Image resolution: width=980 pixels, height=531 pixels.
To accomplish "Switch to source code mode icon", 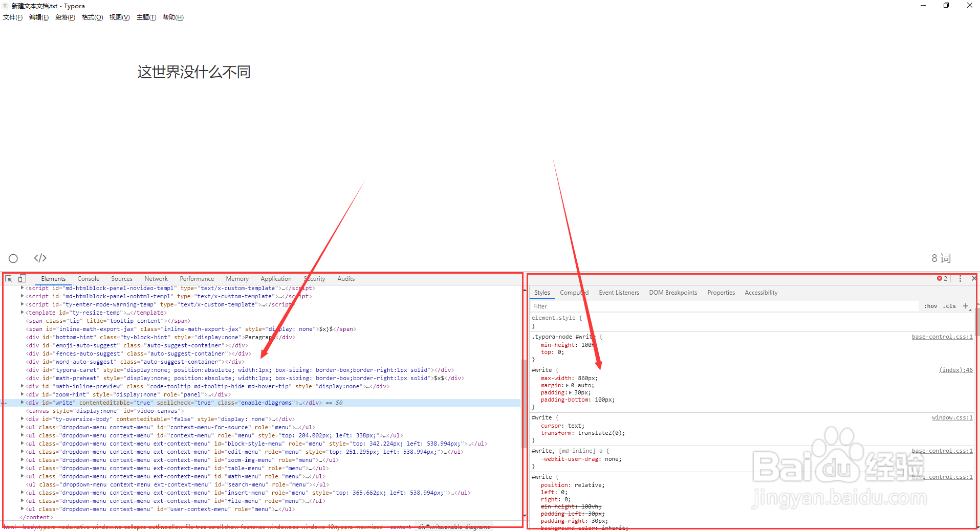I will tap(40, 258).
